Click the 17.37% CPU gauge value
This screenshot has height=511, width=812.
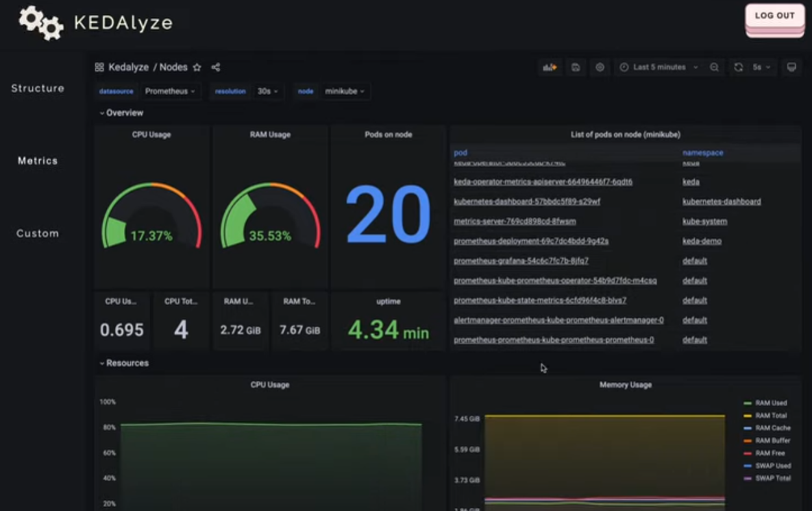pyautogui.click(x=151, y=236)
